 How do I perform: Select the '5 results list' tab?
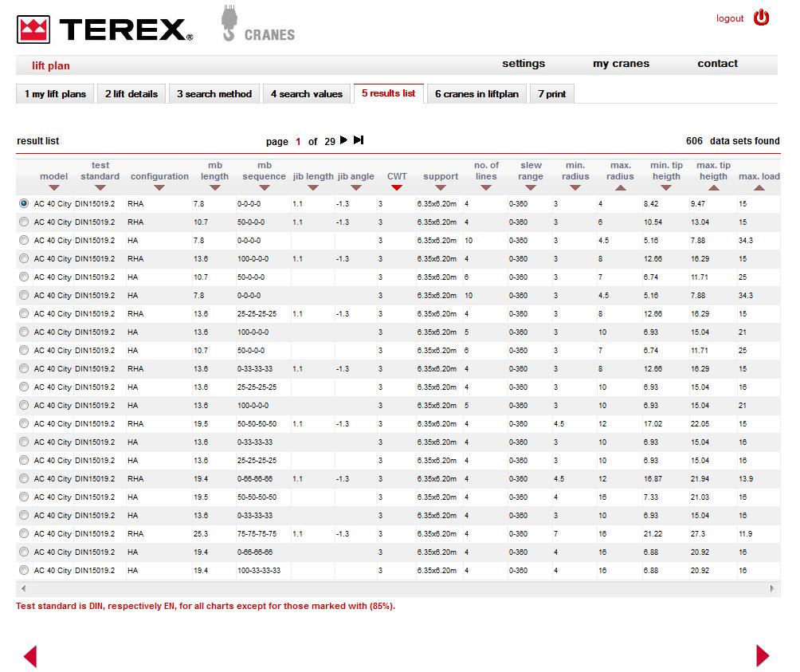tap(389, 93)
